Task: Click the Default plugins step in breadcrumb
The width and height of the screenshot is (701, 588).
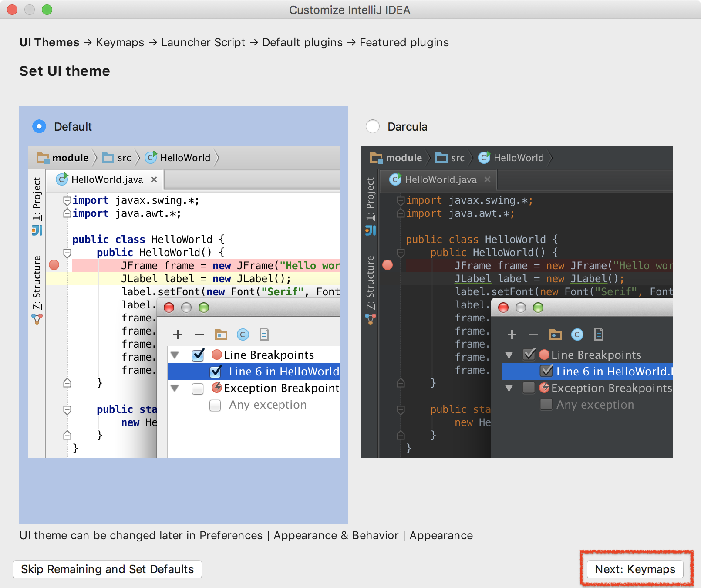Action: pos(302,42)
